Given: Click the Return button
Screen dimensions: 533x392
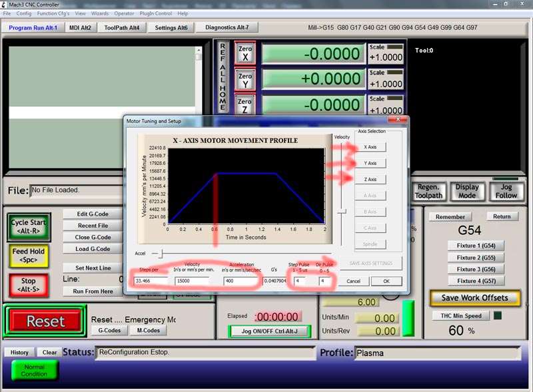Looking at the screenshot, I should [502, 216].
